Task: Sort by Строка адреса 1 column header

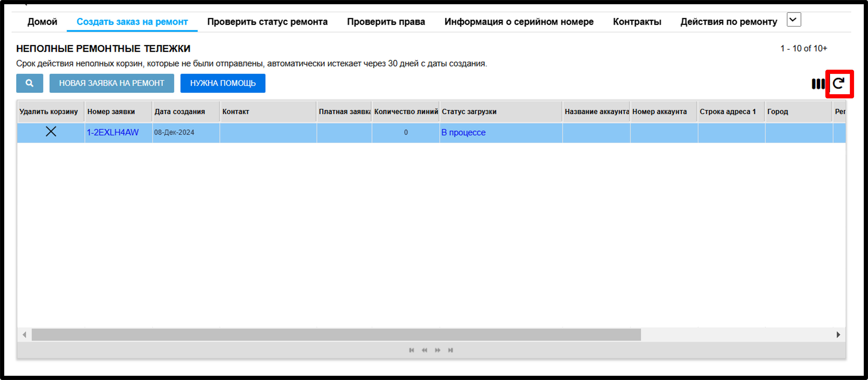Action: point(732,112)
